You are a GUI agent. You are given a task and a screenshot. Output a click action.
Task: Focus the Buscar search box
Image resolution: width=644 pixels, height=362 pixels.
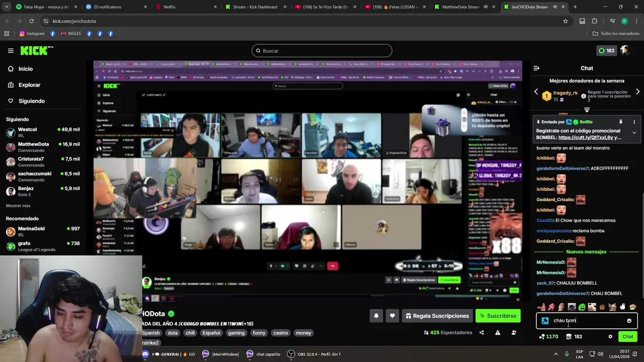[x=322, y=51]
